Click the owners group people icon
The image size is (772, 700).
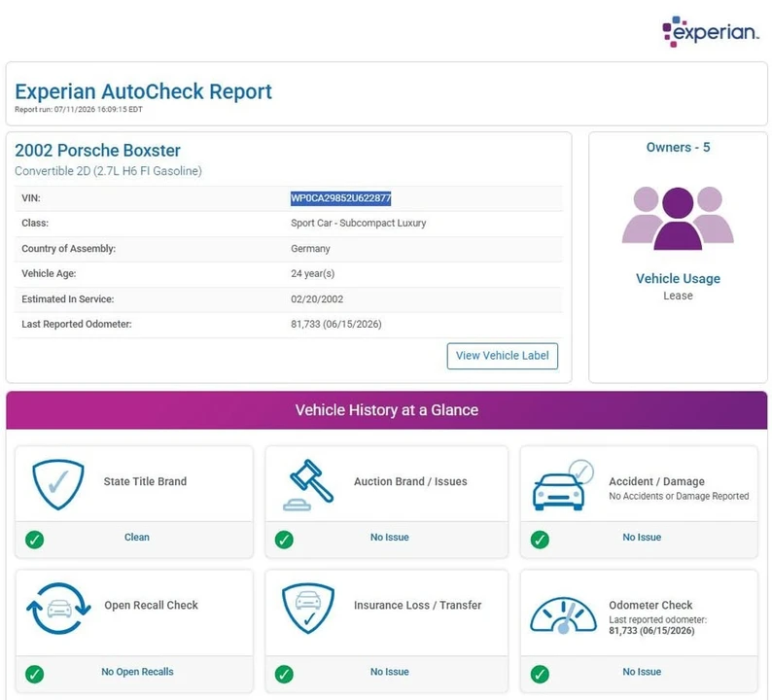tap(678, 218)
